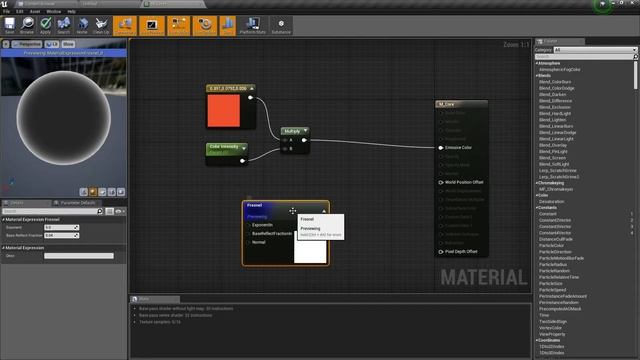The width and height of the screenshot is (640, 360).
Task: Set preview mesh to cylinder shape
Action: point(84,192)
